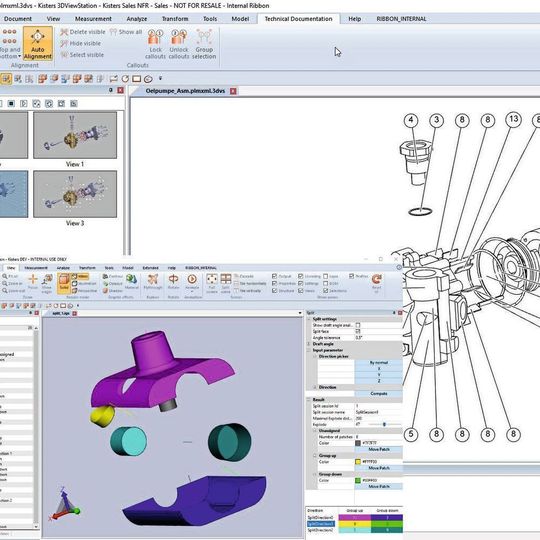Click Zoom in in the lower window

[12, 283]
